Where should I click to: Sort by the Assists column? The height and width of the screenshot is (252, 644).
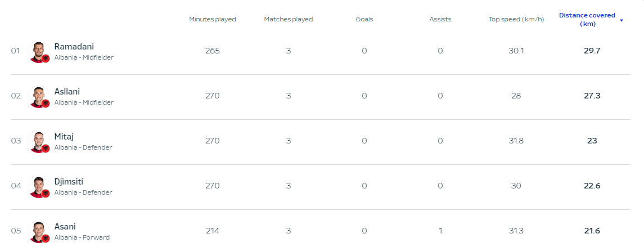[440, 19]
